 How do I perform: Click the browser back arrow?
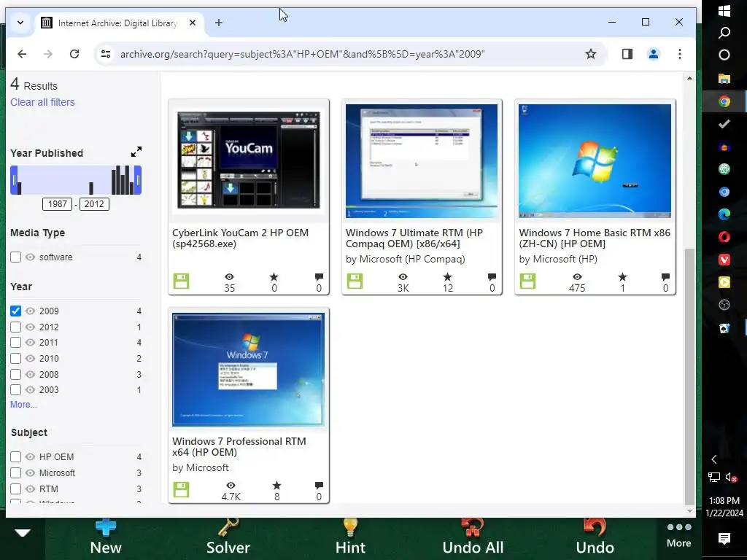point(22,54)
